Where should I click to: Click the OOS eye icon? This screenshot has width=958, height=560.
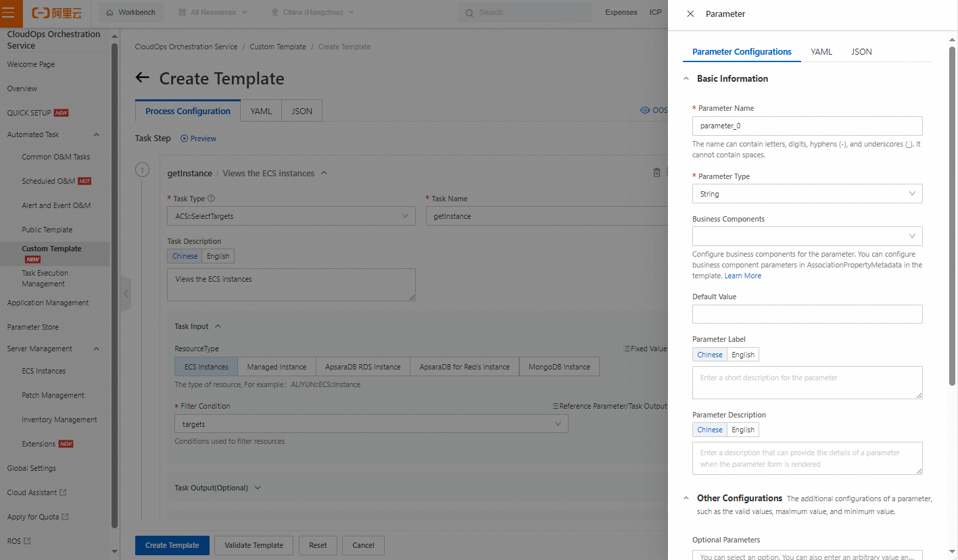(645, 111)
